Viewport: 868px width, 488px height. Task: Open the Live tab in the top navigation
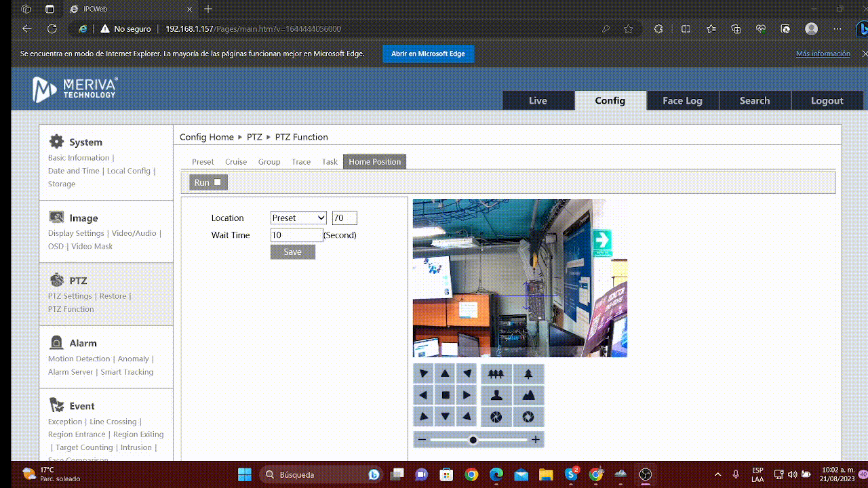538,100
